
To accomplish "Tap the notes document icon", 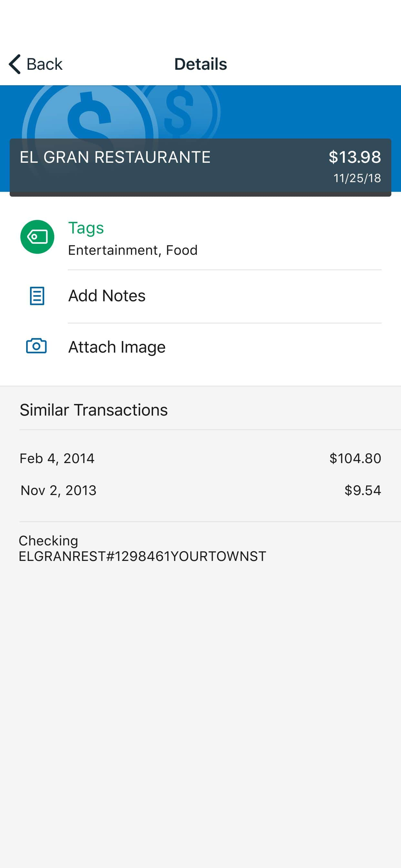I will (37, 296).
